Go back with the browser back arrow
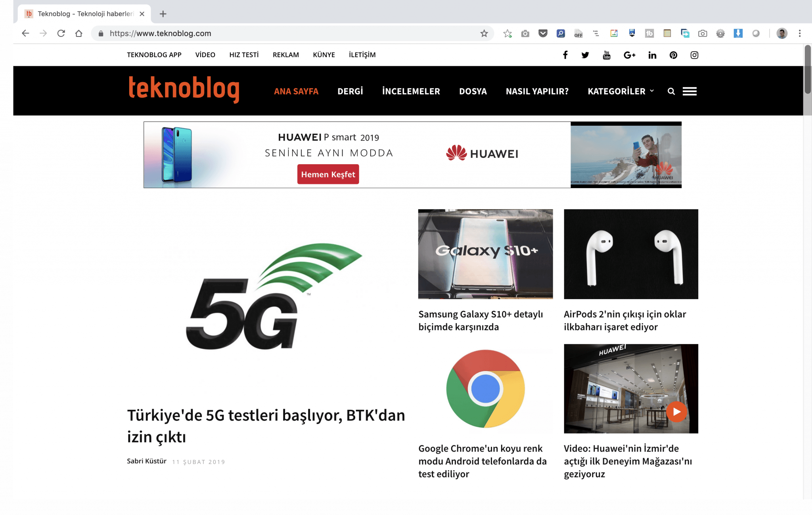This screenshot has height=515, width=812. click(x=25, y=33)
